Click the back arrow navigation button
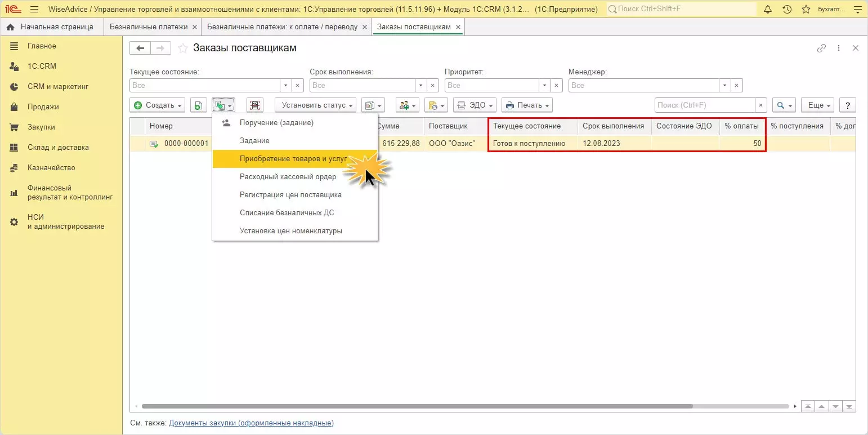868x435 pixels. click(x=140, y=48)
